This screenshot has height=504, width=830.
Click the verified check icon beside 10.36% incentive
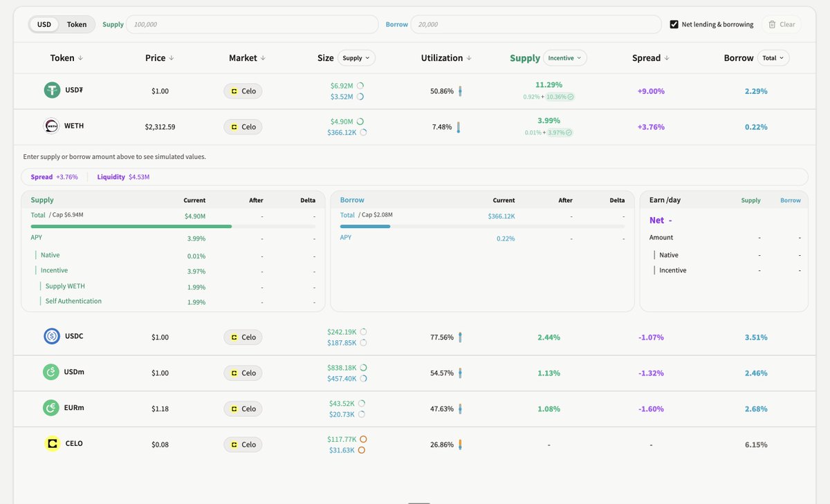click(570, 97)
